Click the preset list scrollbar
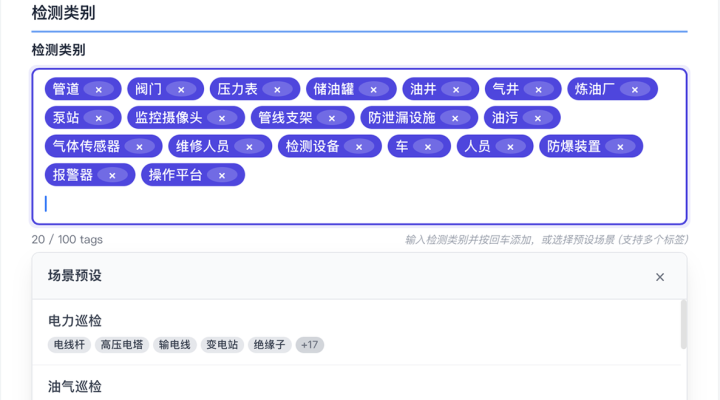Screen dimensions: 720x400 (x=684, y=325)
